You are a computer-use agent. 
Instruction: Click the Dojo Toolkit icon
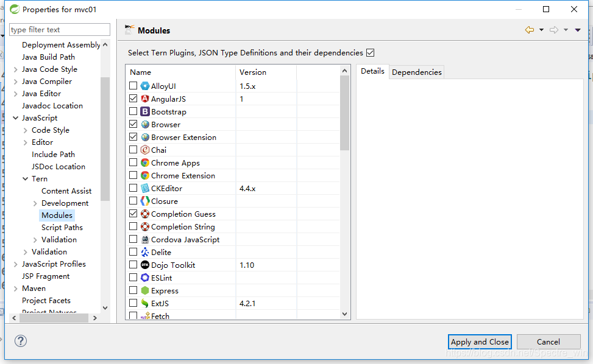coord(145,265)
